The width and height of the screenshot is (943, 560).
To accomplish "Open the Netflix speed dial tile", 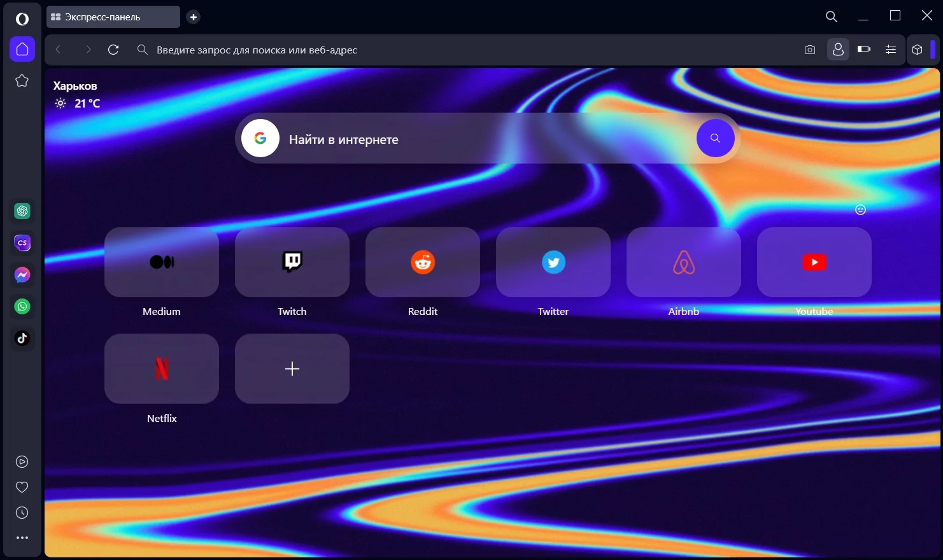I will pos(162,368).
